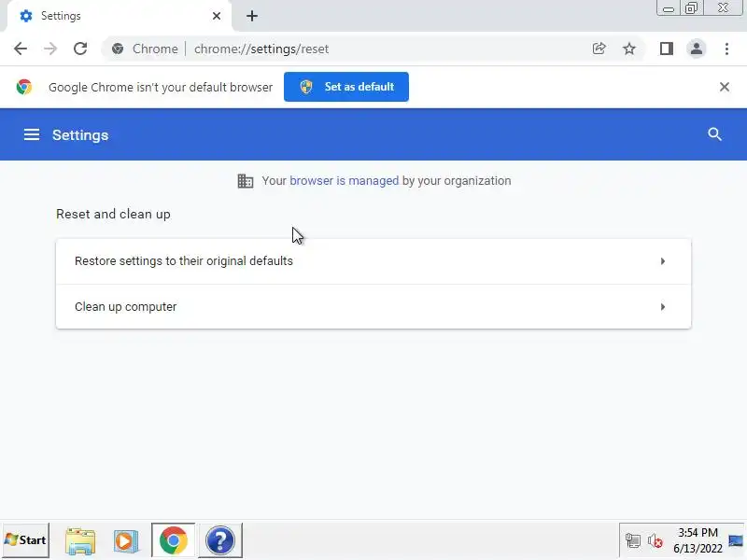The width and height of the screenshot is (747, 560).
Task: Open the Windows Start menu
Action: click(x=25, y=540)
